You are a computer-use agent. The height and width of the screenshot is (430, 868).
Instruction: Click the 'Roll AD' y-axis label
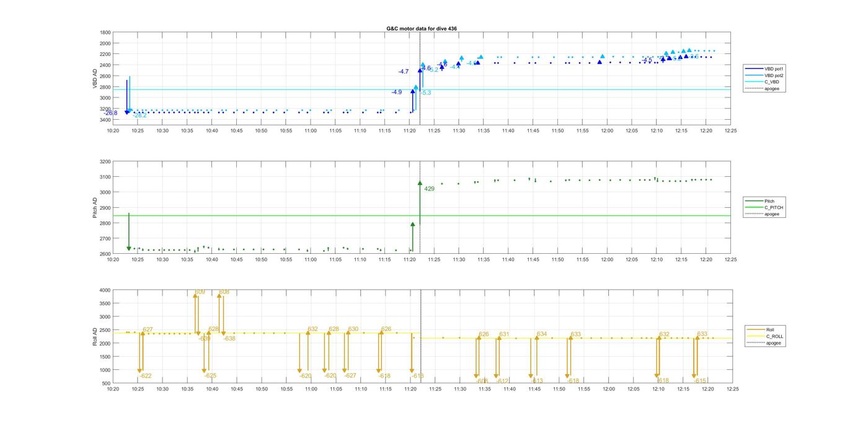[x=95, y=336]
